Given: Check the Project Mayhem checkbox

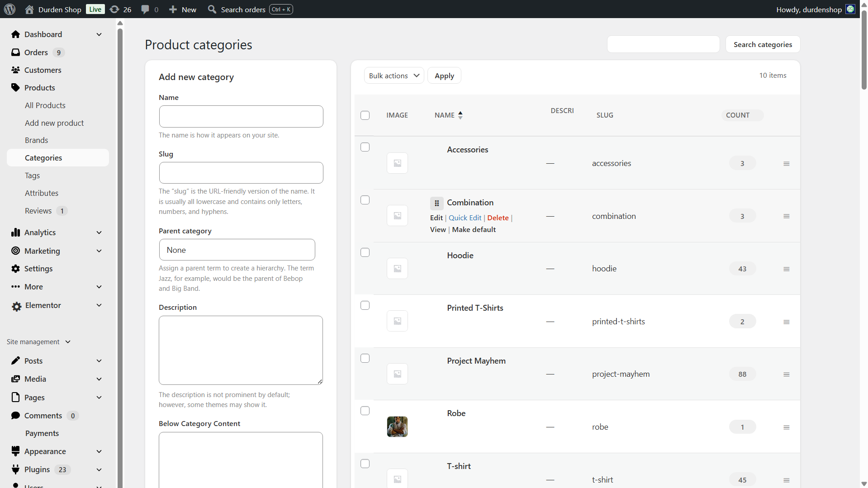Looking at the screenshot, I should [x=365, y=358].
